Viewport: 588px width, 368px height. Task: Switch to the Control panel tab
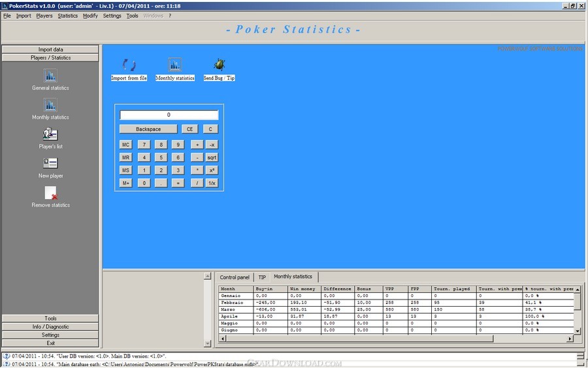coord(235,277)
